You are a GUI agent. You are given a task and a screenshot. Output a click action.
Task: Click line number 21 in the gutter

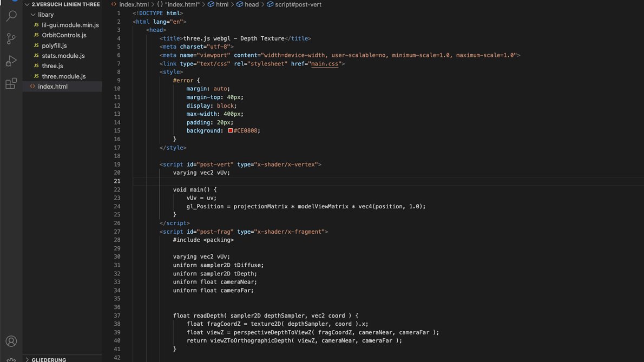[x=117, y=181]
